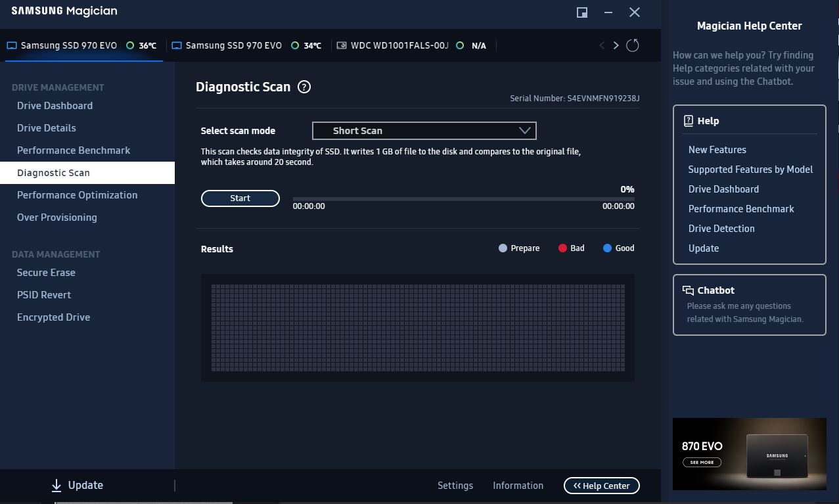839x504 pixels.
Task: Click the Update download arrow icon
Action: (x=56, y=486)
